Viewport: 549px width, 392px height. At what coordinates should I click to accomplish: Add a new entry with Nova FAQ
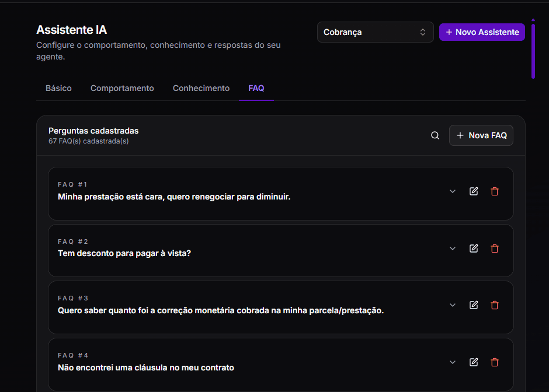coord(481,135)
